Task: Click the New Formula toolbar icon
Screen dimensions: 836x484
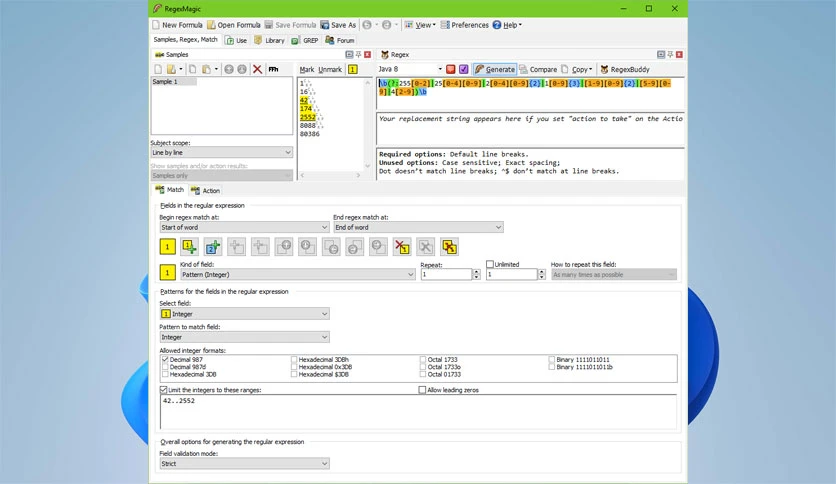Action: point(156,25)
